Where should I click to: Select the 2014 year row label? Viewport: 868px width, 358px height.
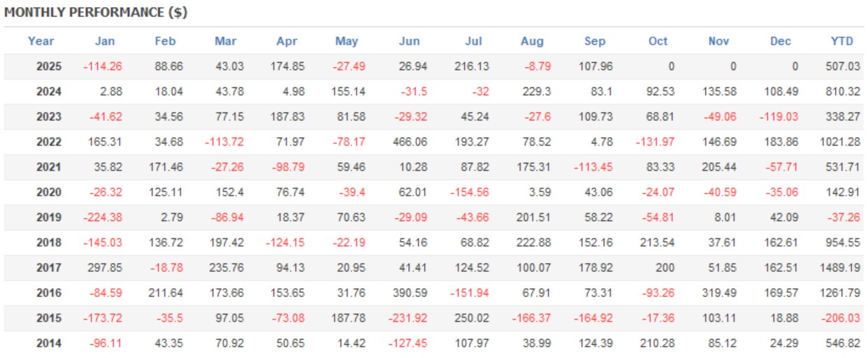point(49,343)
